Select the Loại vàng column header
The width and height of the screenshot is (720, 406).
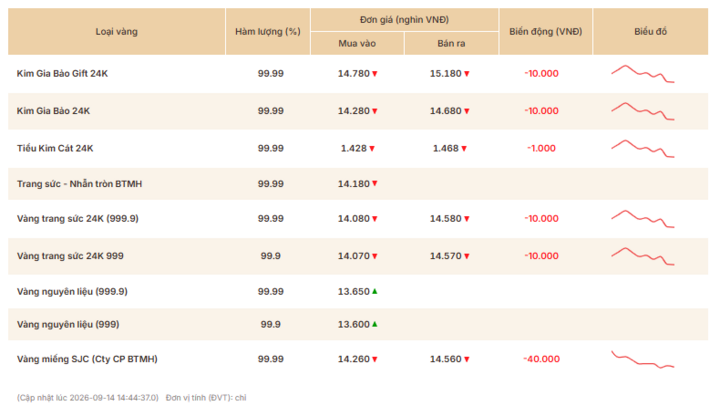pos(117,32)
